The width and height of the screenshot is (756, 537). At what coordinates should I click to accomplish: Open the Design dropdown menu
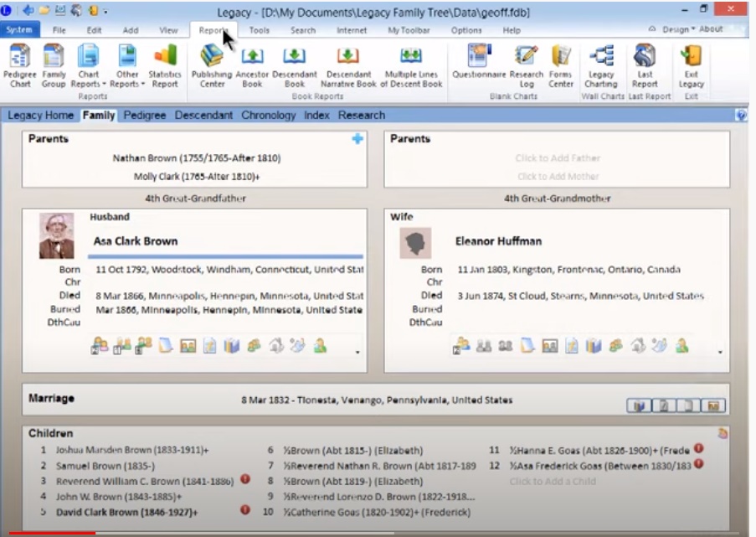(x=679, y=29)
